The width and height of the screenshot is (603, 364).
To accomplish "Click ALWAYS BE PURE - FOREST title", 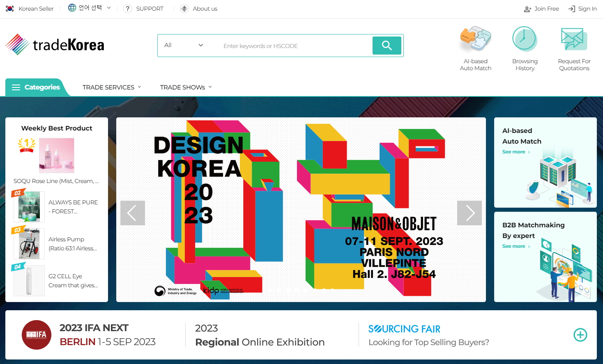I will click(x=73, y=207).
